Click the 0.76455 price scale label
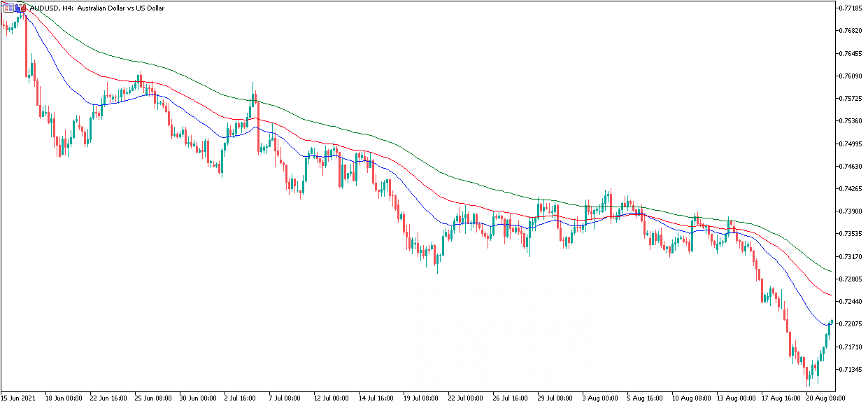Screen dimensions: 868x404 (x=851, y=53)
